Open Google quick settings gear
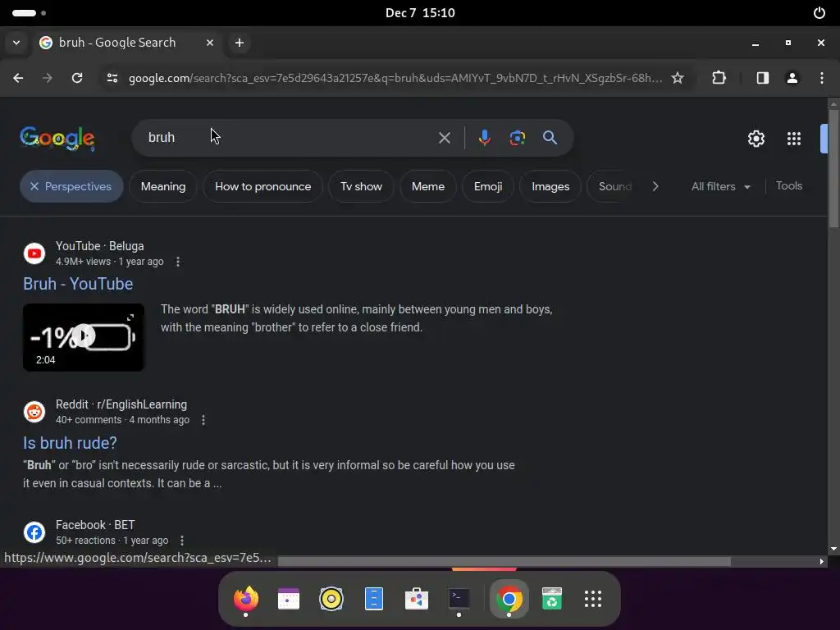 [756, 139]
